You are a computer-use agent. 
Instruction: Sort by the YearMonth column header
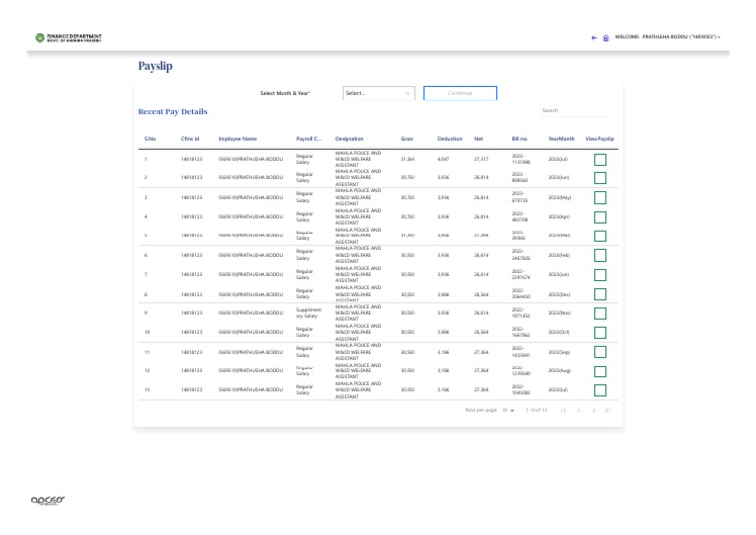(x=561, y=139)
